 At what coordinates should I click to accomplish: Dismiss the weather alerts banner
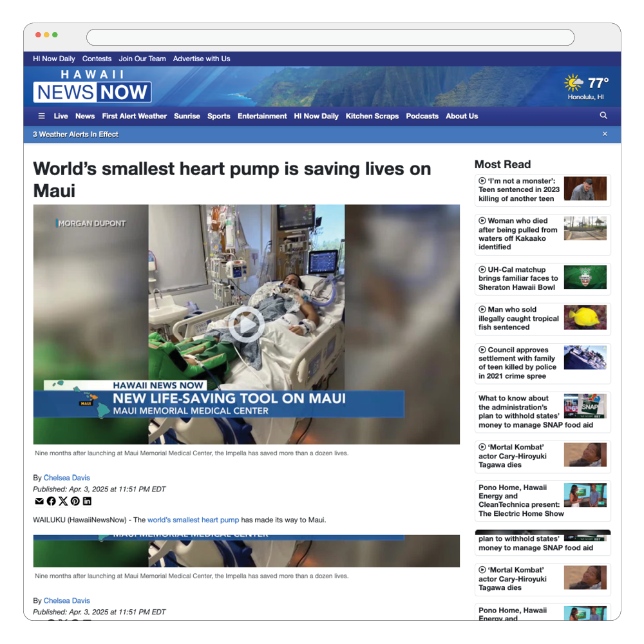(x=605, y=134)
